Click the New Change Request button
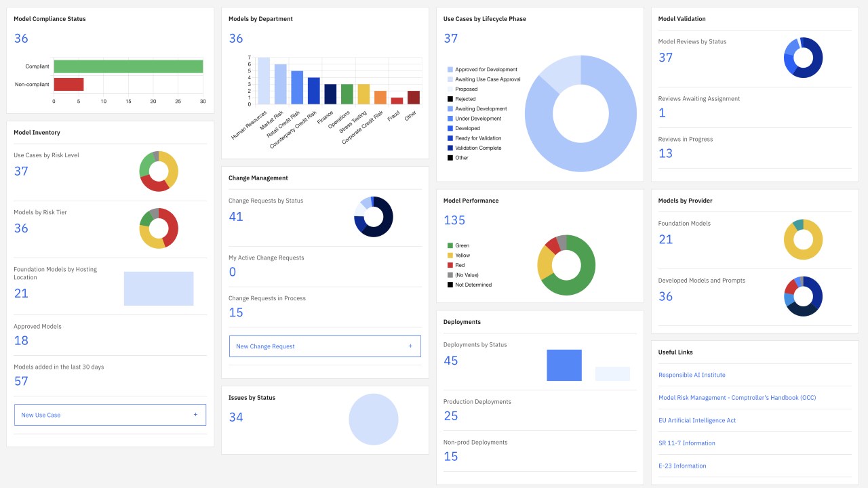The height and width of the screenshot is (488, 868). click(x=325, y=346)
